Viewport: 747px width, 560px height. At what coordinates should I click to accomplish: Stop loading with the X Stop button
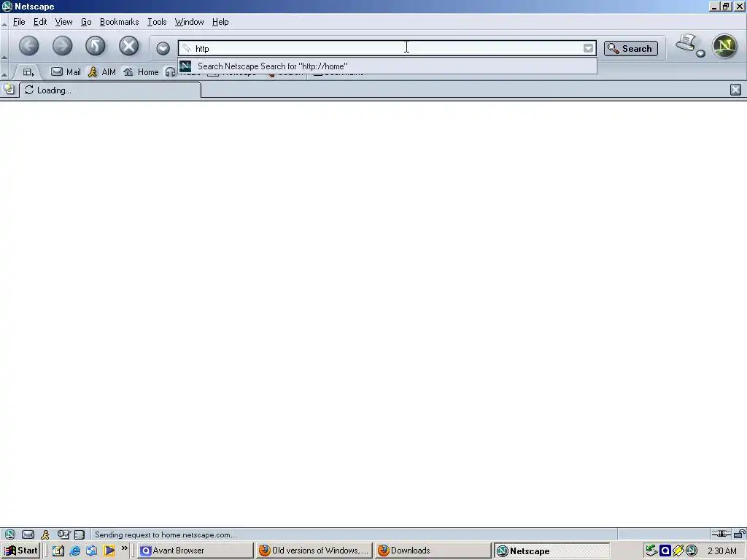[128, 46]
